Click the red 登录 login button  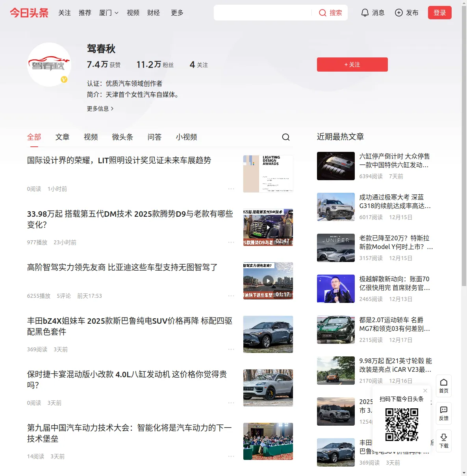tap(440, 13)
